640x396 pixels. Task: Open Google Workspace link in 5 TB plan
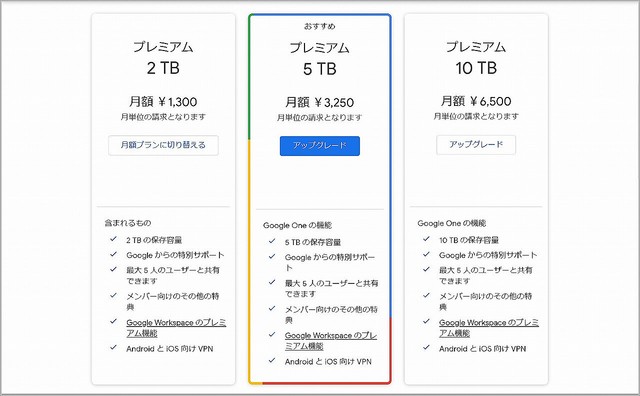pos(331,341)
